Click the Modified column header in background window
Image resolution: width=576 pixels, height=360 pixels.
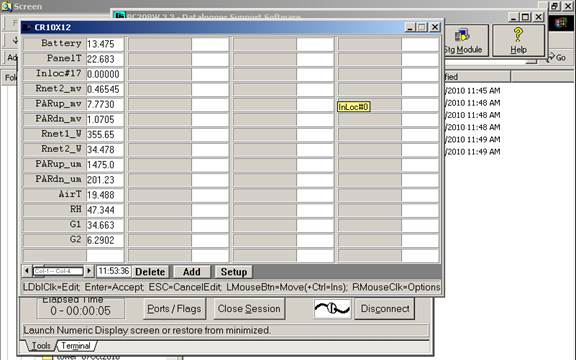(x=477, y=77)
